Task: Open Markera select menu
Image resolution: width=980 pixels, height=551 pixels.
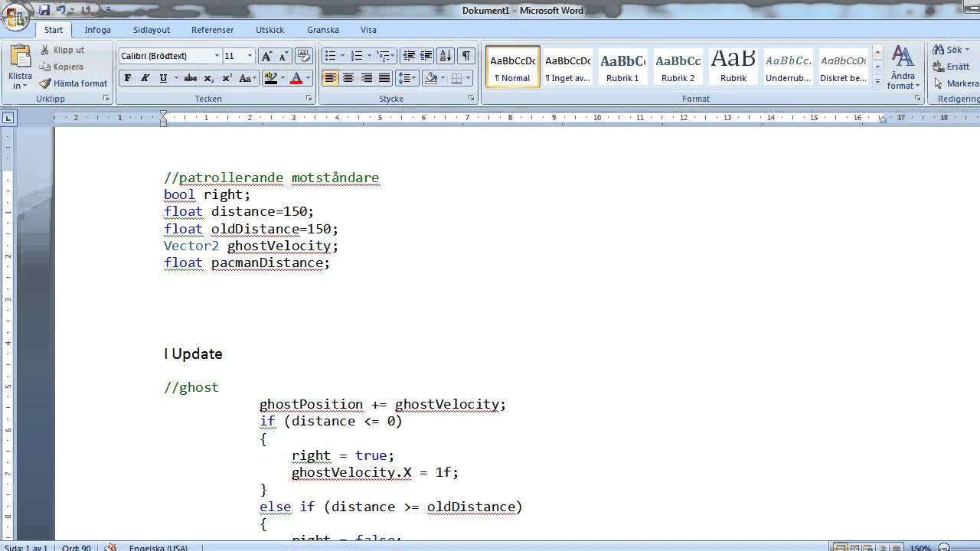Action: coord(956,83)
